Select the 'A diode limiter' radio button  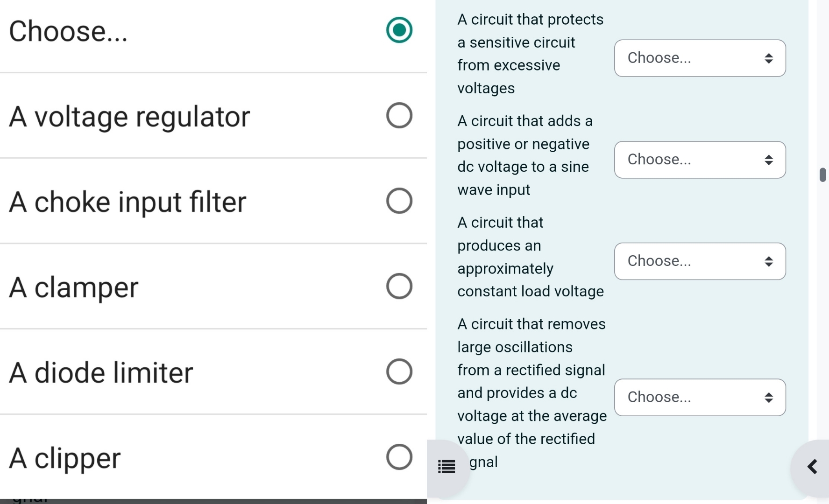coord(398,371)
